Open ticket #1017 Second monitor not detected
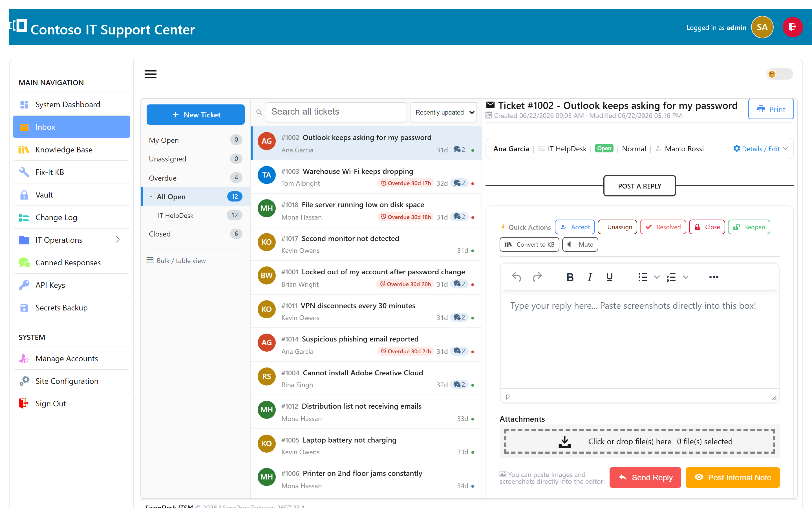812x508 pixels. pyautogui.click(x=366, y=244)
